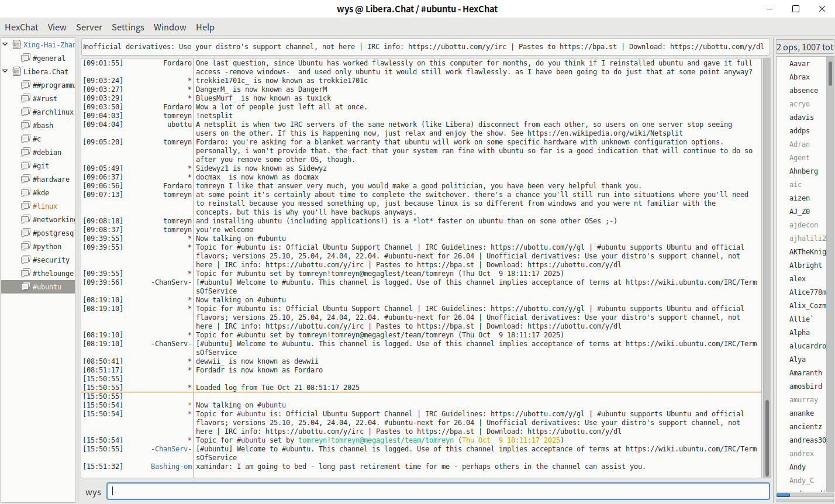This screenshot has width=835, height=504.
Task: Switch to the #linux channel
Action: point(45,206)
